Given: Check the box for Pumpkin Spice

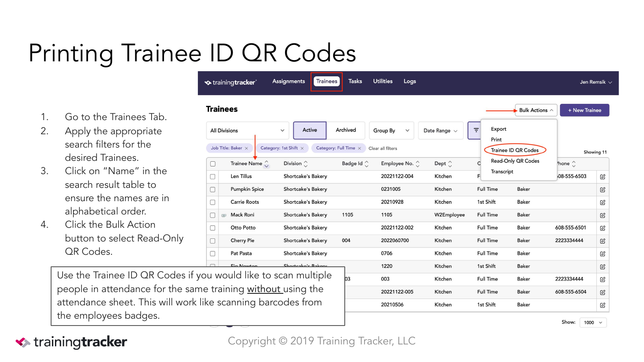Looking at the screenshot, I should 213,190.
